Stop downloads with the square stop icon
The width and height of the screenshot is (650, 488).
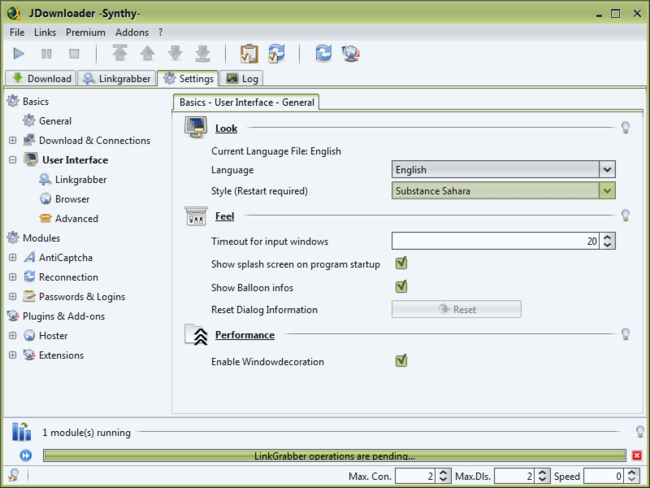point(74,53)
